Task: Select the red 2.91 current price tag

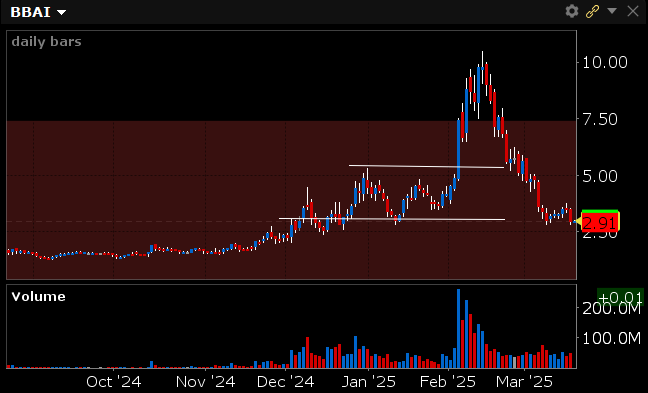Action: pos(600,223)
